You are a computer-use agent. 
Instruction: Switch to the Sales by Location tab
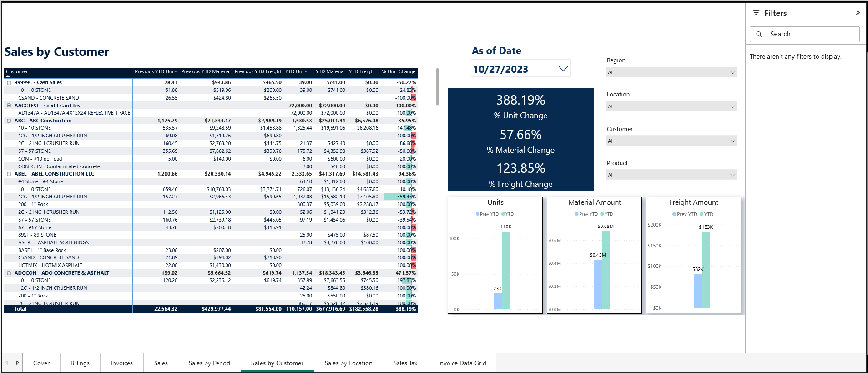click(x=348, y=363)
